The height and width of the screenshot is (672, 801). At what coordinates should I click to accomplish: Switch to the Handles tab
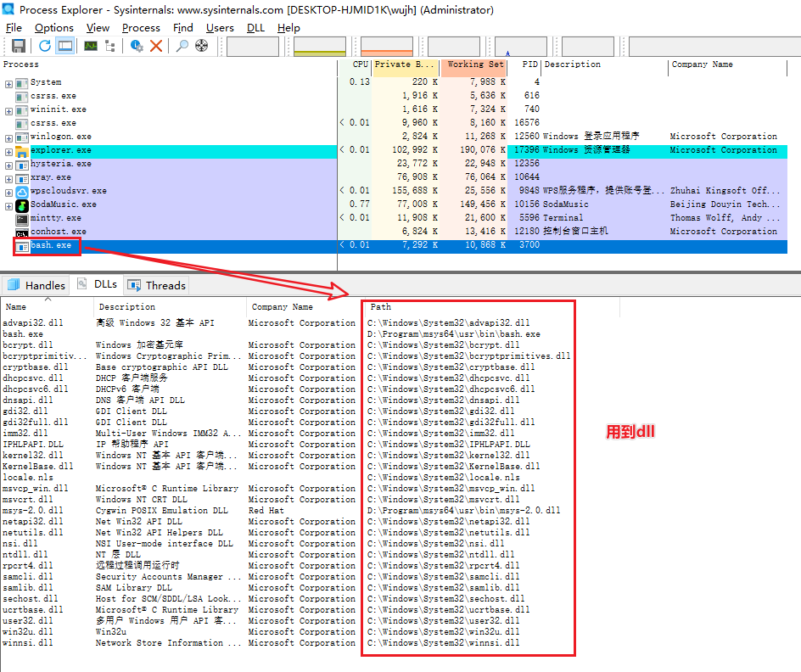click(36, 285)
